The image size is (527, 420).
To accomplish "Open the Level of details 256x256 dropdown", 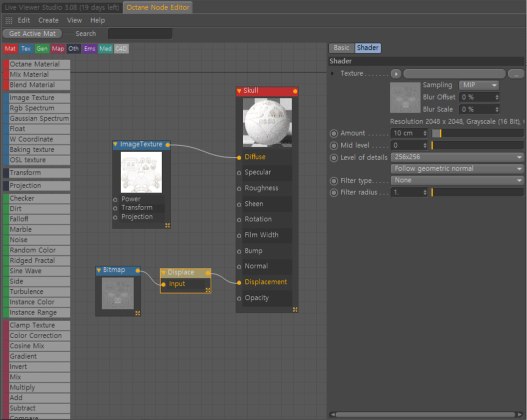I will [457, 157].
